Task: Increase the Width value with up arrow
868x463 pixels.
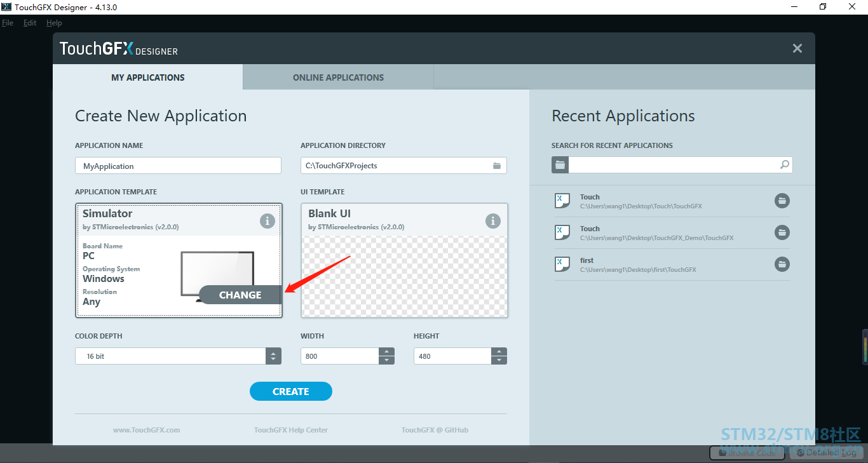Action: (x=386, y=352)
